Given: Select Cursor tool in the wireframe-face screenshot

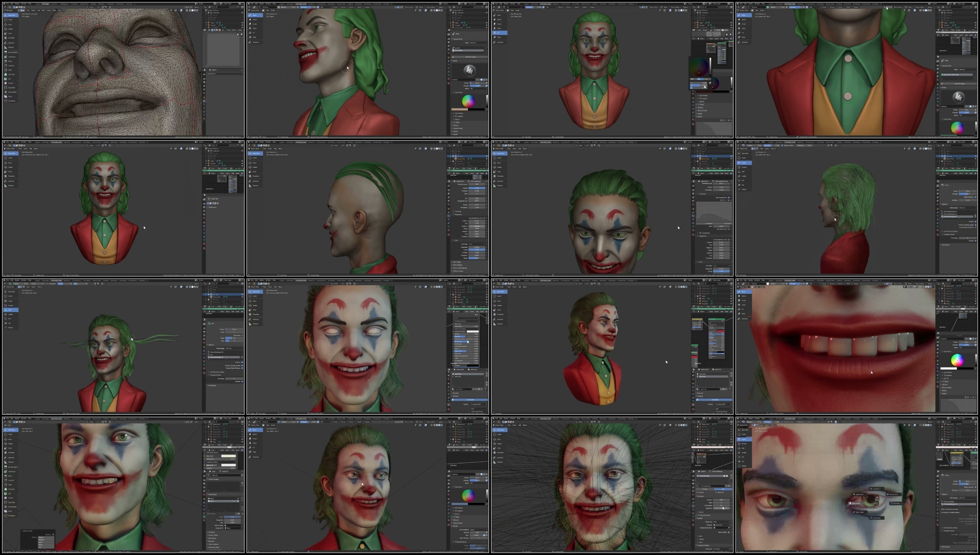Looking at the screenshot, I should pyautogui.click(x=11, y=19).
